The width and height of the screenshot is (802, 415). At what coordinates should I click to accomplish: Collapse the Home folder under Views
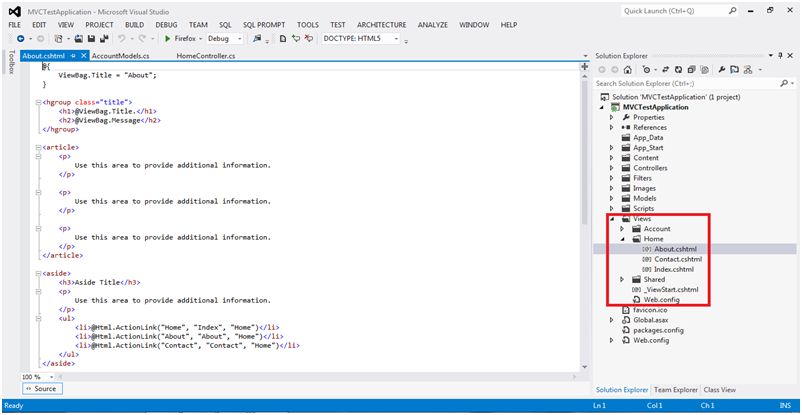tap(622, 239)
